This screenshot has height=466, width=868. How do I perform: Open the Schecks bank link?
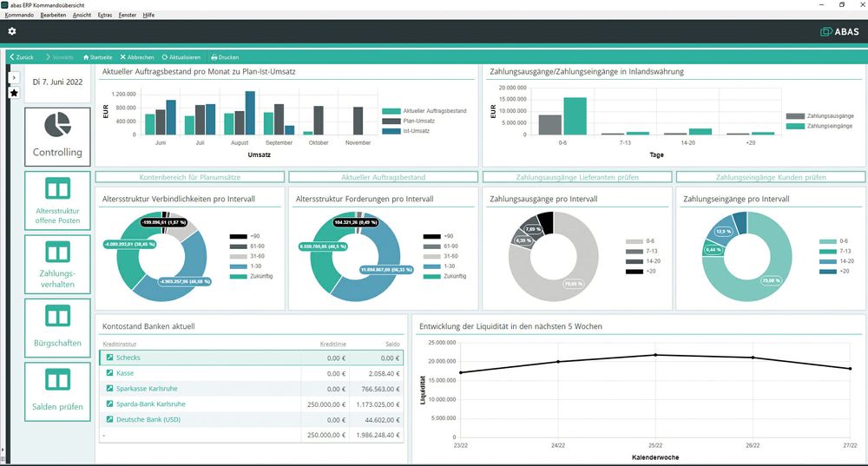tap(128, 358)
